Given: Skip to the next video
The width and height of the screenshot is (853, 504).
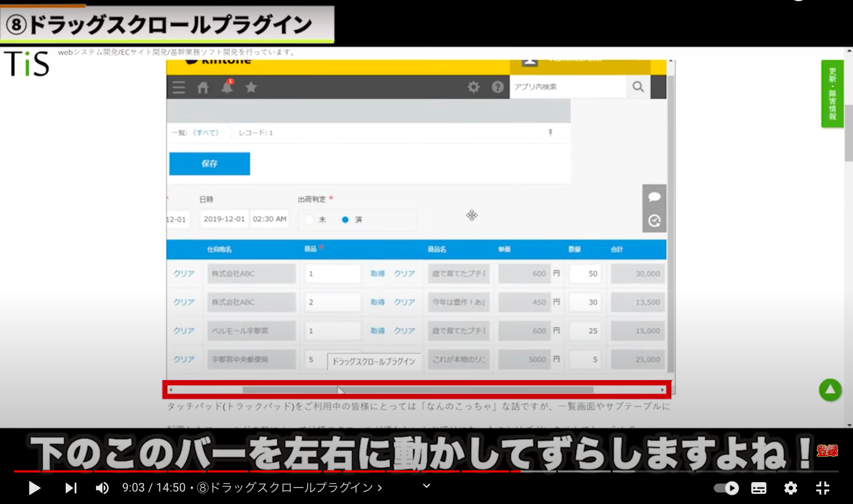Looking at the screenshot, I should pos(70,488).
